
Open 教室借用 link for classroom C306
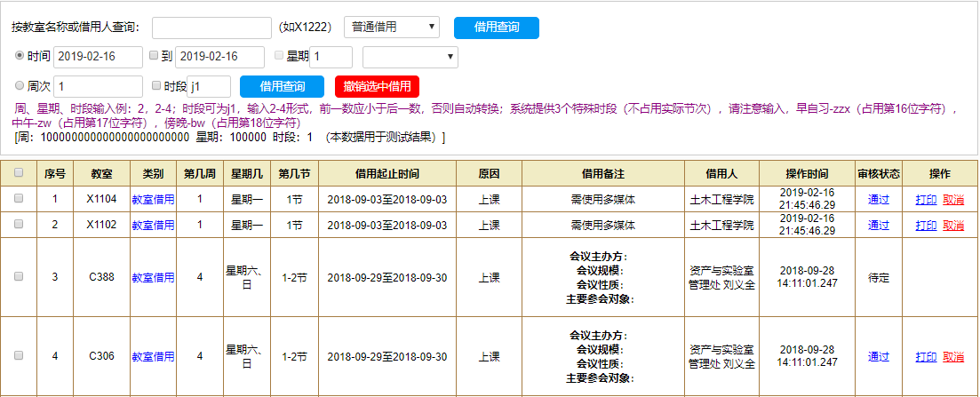153,357
